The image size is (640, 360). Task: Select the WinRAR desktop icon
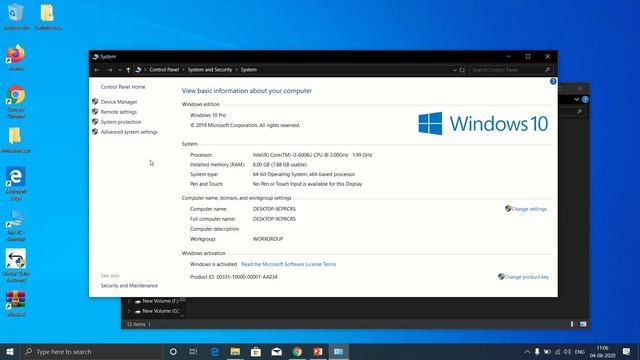tap(16, 304)
